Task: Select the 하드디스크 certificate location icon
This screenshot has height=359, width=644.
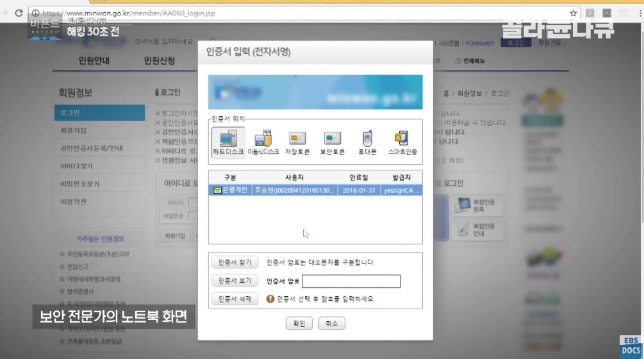Action: 228,142
